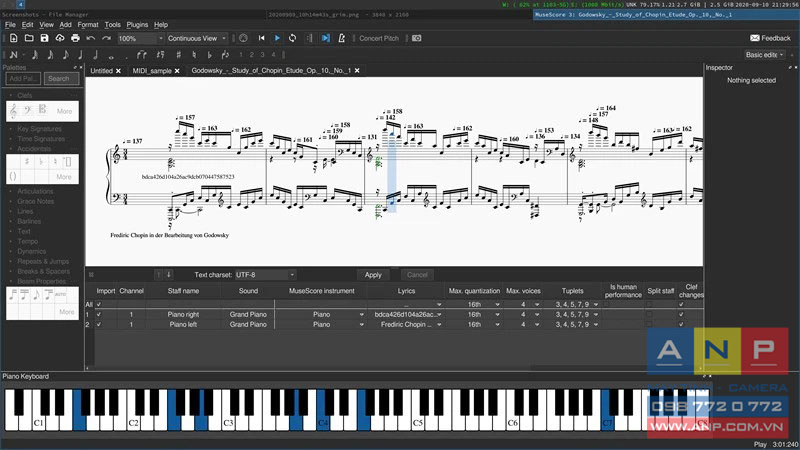Toggle the metronome icon
This screenshot has width=800, height=450.
[341, 38]
